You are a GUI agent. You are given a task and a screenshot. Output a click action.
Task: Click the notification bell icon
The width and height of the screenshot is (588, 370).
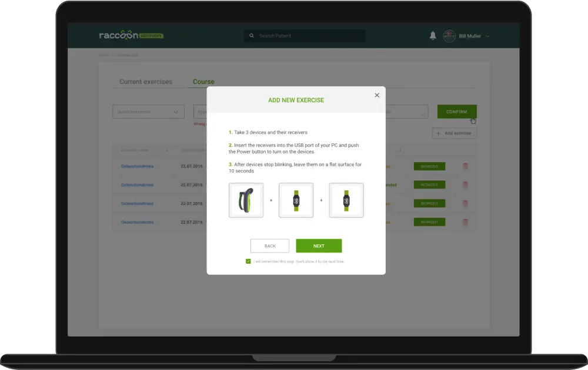pyautogui.click(x=433, y=36)
